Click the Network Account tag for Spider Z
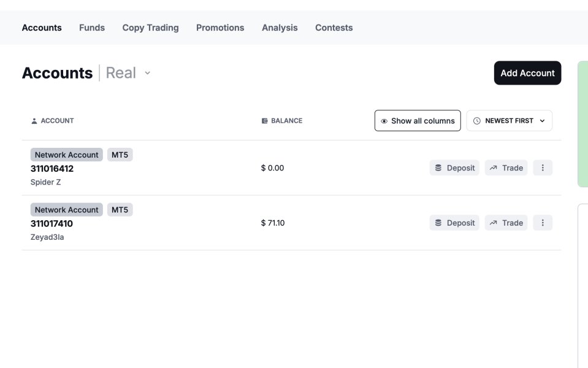This screenshot has width=588, height=368. (x=66, y=155)
